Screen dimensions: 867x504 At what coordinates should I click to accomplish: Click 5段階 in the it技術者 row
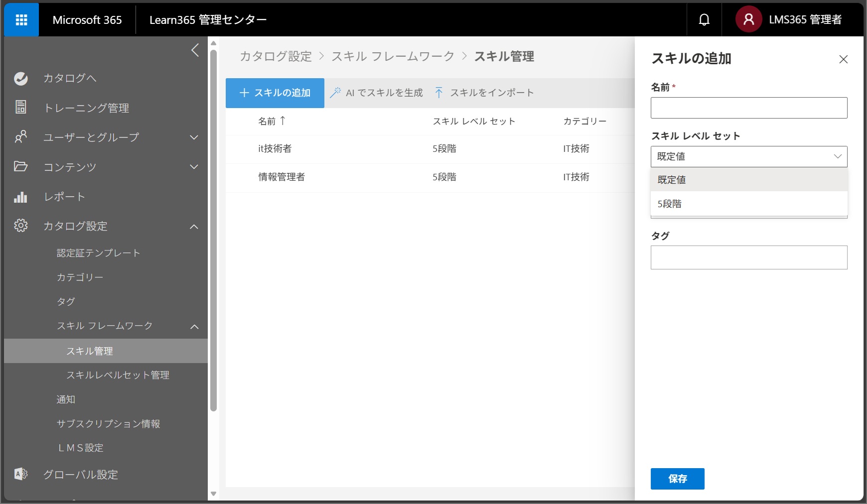[444, 148]
